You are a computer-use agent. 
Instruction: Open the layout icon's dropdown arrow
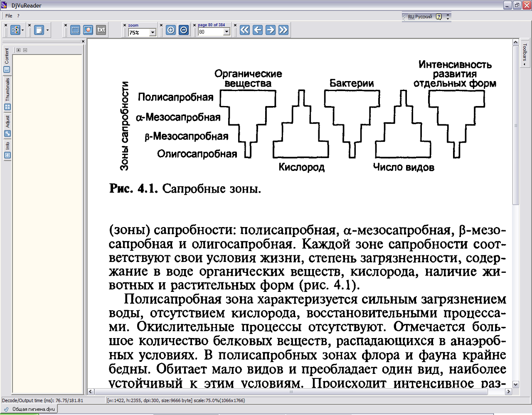[x=22, y=30]
